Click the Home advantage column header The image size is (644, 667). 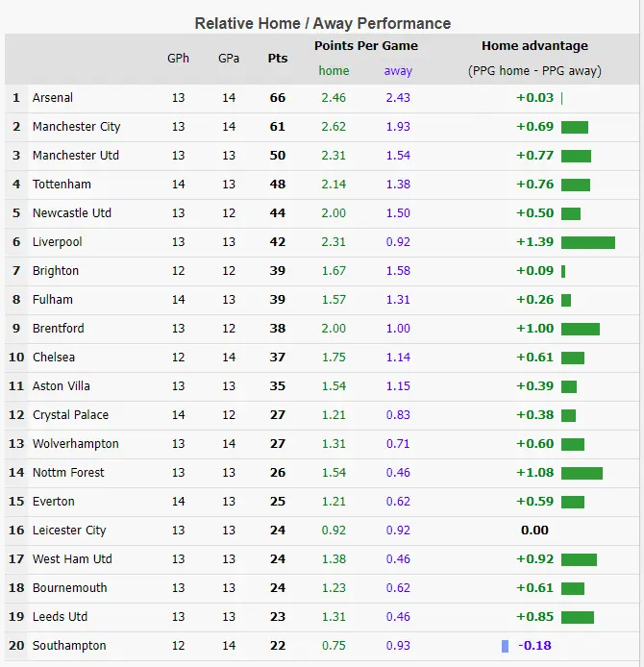point(534,46)
